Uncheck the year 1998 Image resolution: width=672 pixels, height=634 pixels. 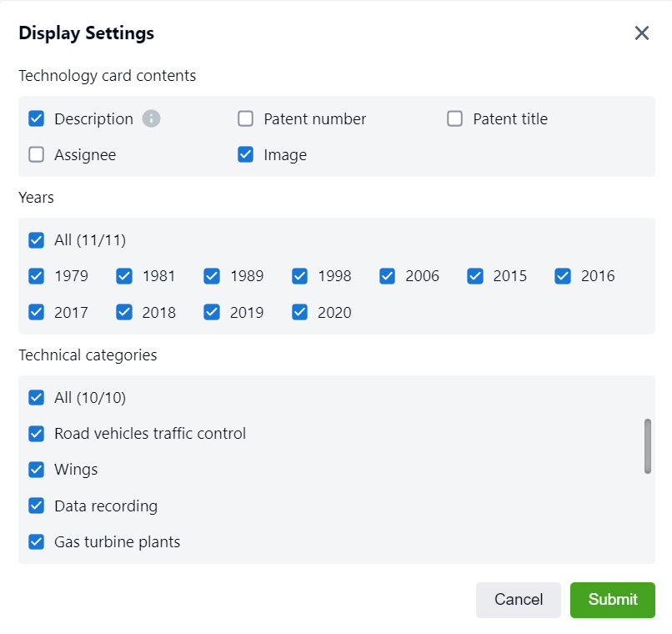(300, 276)
